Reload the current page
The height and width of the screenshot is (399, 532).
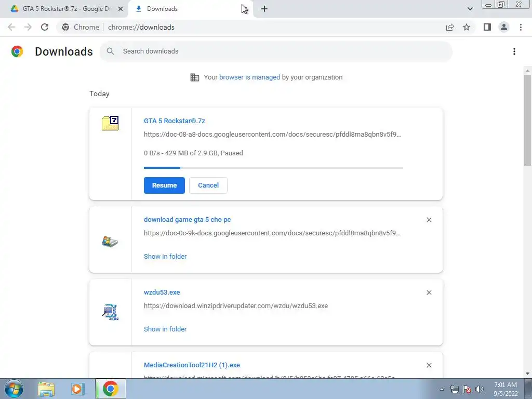(45, 27)
